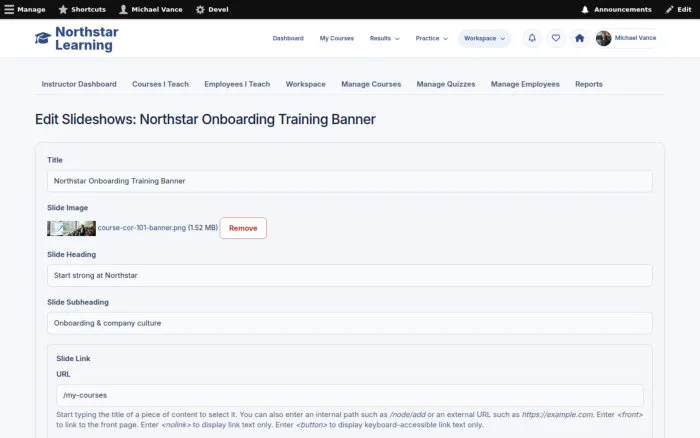
Task: Switch to Manage Courses tab
Action: [371, 84]
